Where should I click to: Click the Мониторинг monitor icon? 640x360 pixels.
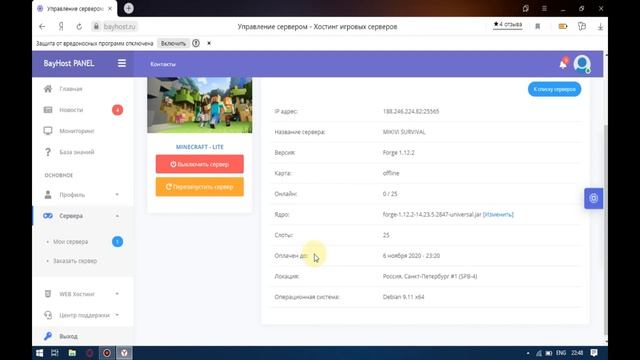click(48, 131)
